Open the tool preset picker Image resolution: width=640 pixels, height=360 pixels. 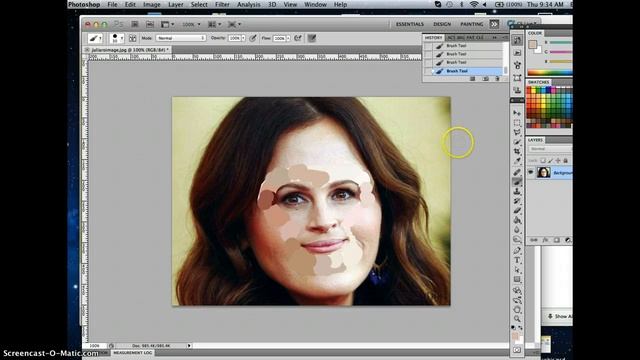click(95, 38)
